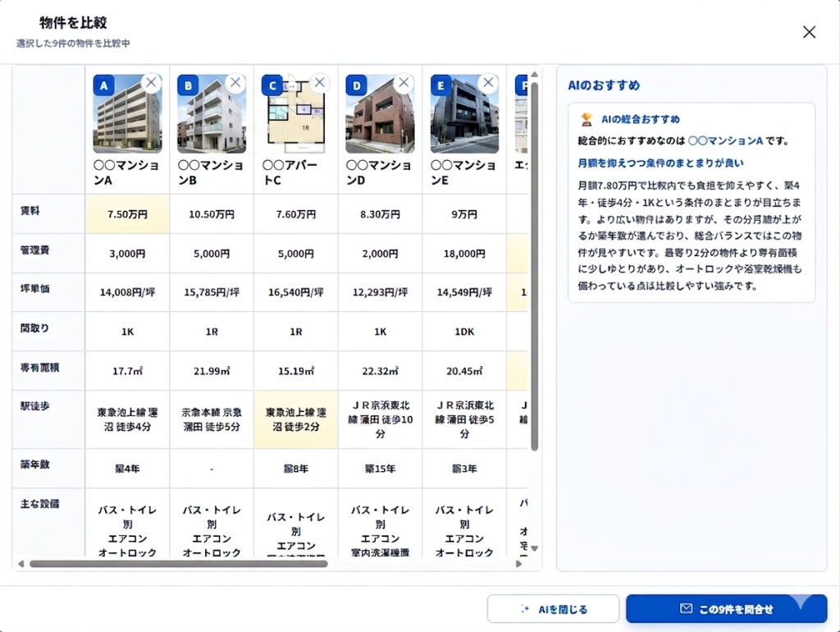This screenshot has height=632, width=840.
Task: Remove property C from the comparison
Action: (319, 83)
